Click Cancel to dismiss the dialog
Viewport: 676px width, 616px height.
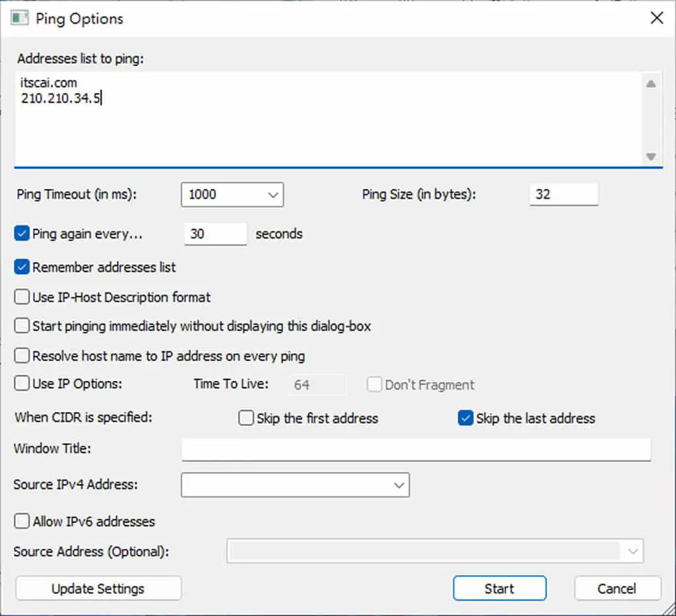pos(617,588)
